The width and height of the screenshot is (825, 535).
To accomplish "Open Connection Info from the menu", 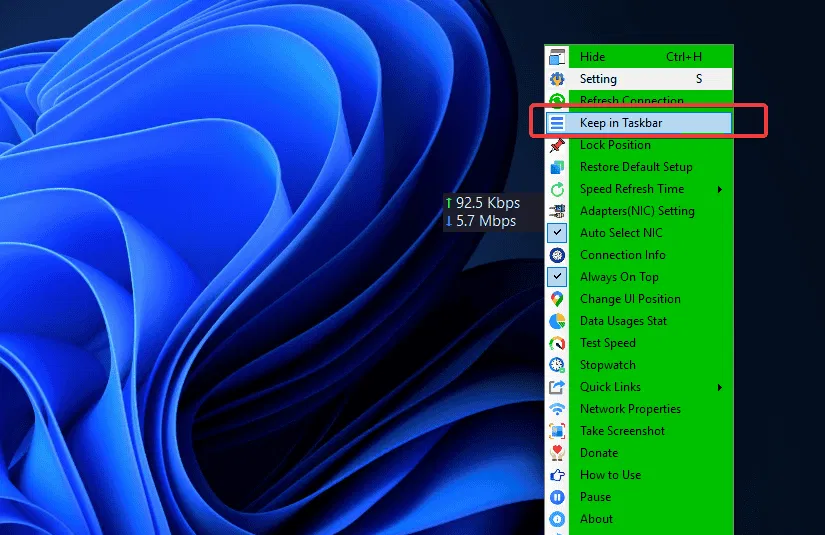I will point(622,255).
